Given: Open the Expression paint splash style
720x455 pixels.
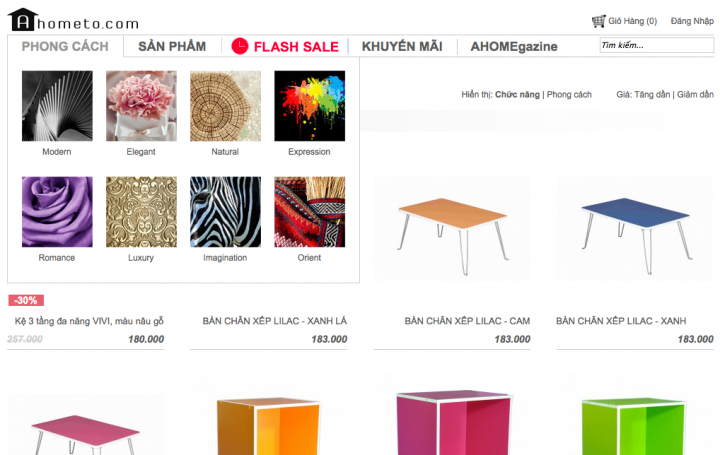Looking at the screenshot, I should (x=309, y=106).
